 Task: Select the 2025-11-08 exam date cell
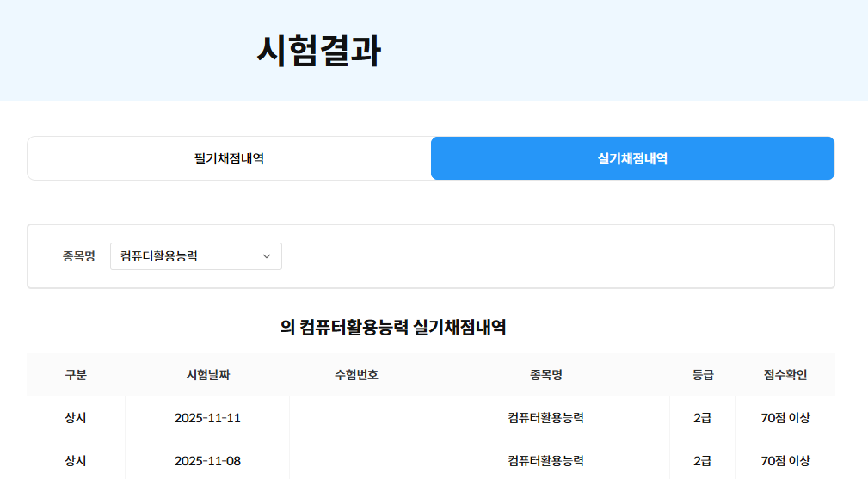pyautogui.click(x=207, y=461)
